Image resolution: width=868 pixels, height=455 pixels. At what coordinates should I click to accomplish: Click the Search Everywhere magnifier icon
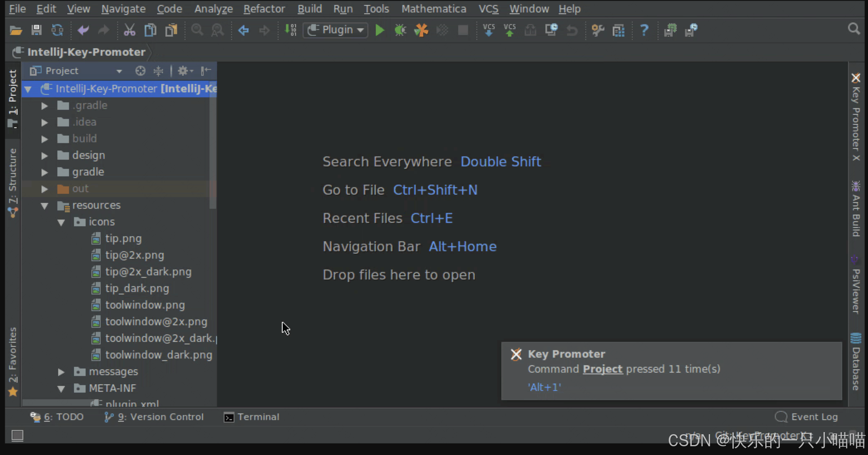tap(853, 29)
